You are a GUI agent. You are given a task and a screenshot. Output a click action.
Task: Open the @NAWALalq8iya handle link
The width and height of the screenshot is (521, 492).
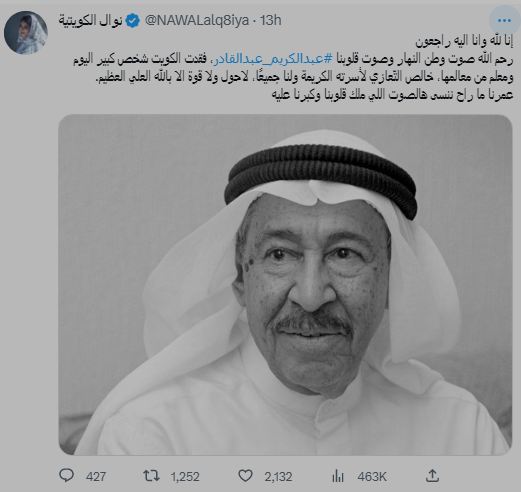[197, 21]
